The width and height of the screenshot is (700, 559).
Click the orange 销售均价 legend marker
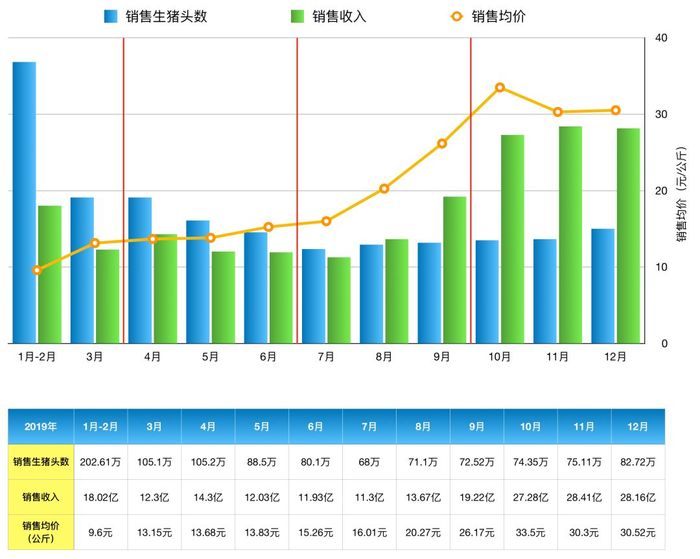click(457, 17)
